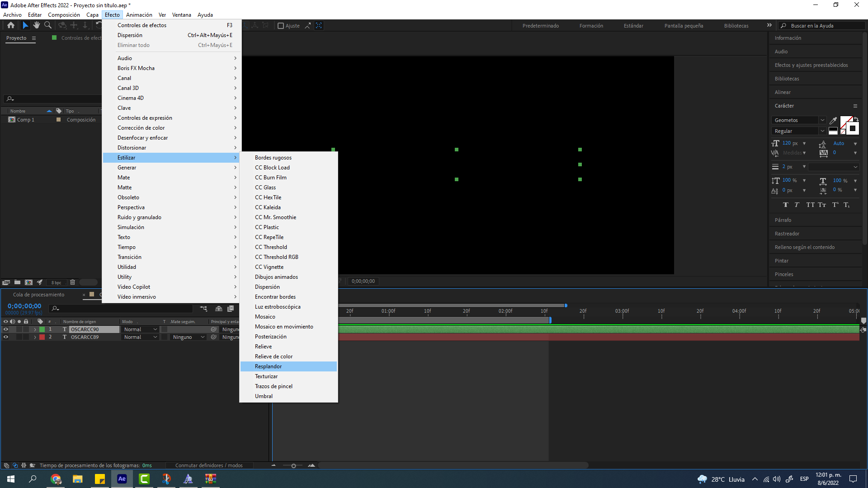Select the Hand tool
Screen dimensions: 868x488
tap(37, 25)
